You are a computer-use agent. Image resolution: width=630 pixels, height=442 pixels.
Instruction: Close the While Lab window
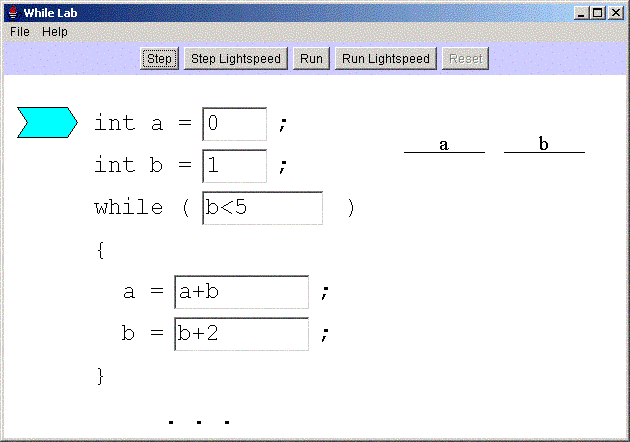pos(616,12)
